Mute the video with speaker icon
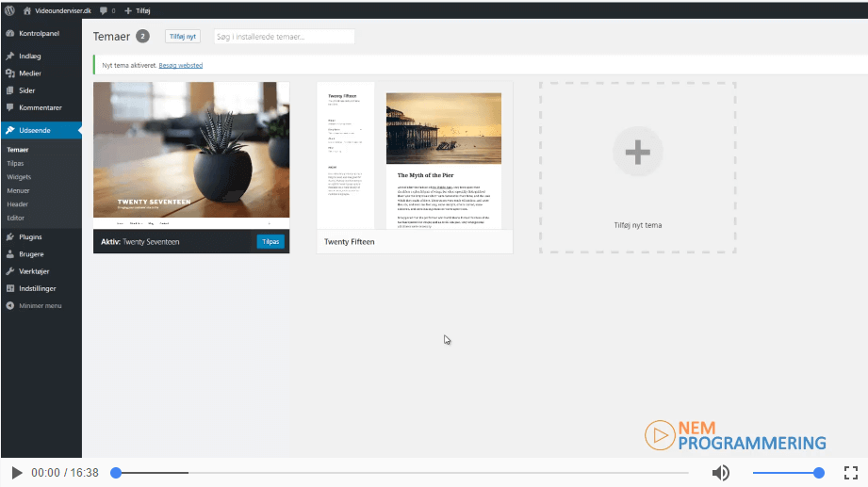This screenshot has width=868, height=487. pos(720,473)
